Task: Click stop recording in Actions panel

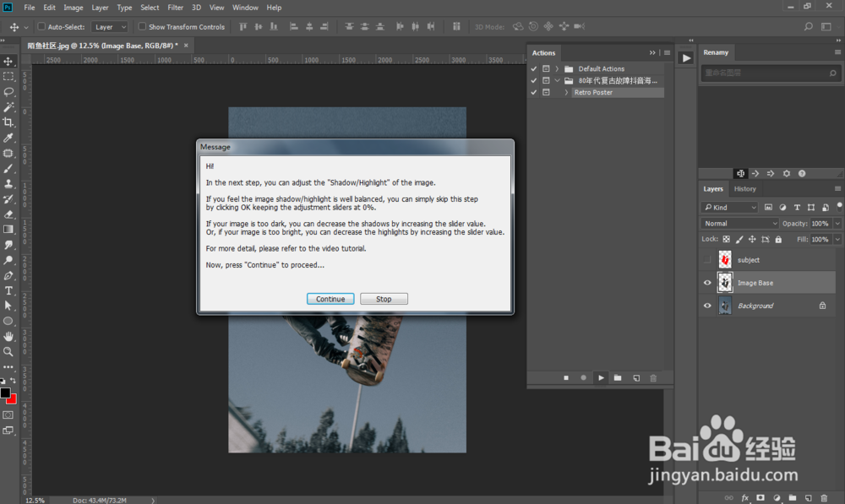Action: 566,378
